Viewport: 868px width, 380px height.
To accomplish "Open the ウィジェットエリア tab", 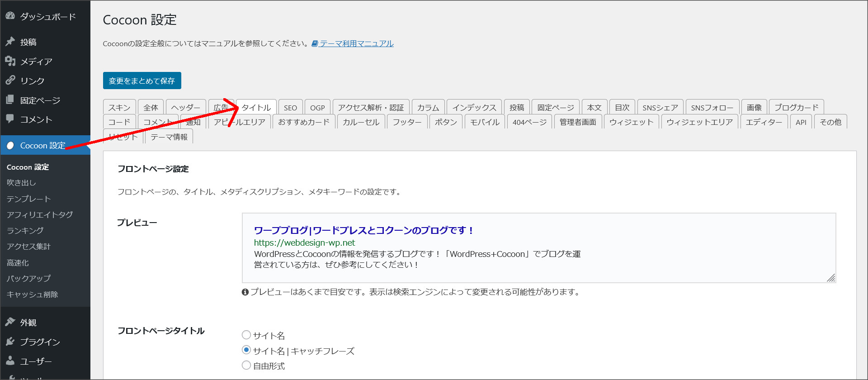I will (699, 122).
